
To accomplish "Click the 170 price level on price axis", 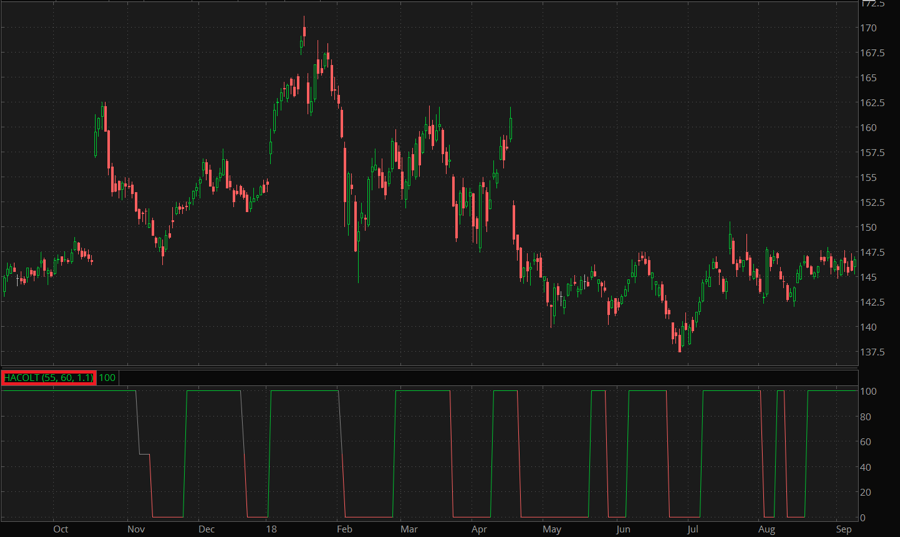I will [869, 28].
